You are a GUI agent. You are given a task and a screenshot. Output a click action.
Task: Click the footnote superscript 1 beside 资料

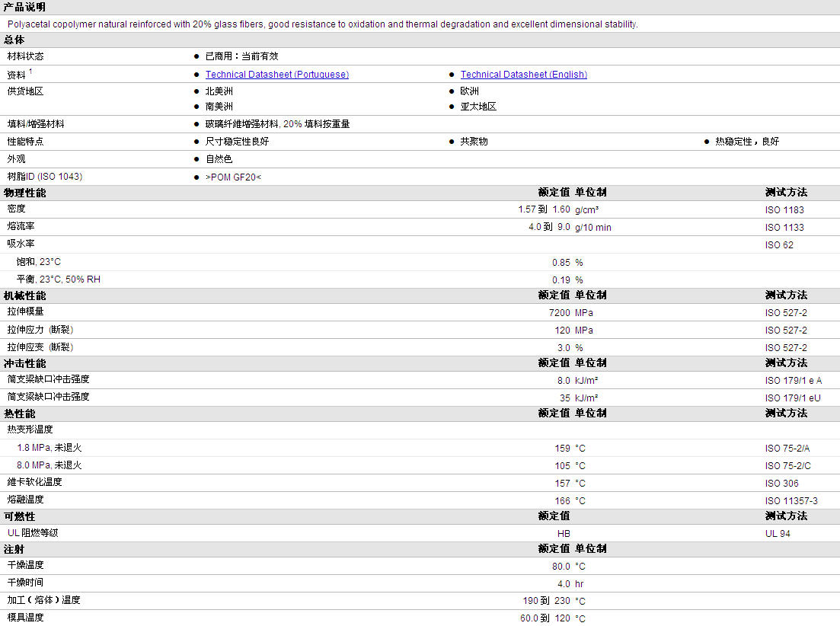pyautogui.click(x=30, y=72)
